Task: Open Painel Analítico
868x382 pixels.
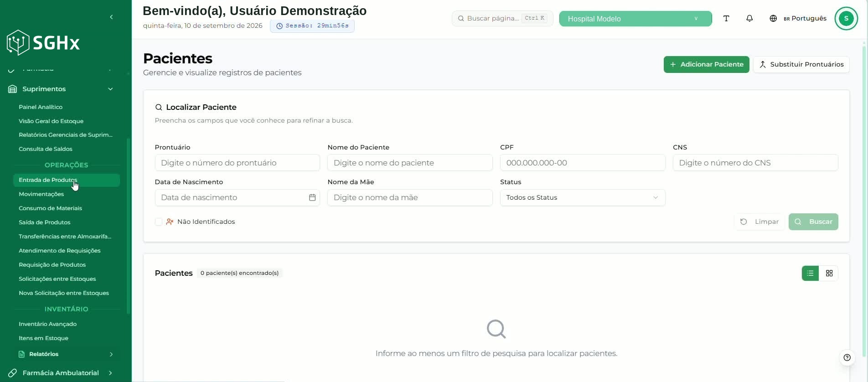Action: (x=41, y=107)
